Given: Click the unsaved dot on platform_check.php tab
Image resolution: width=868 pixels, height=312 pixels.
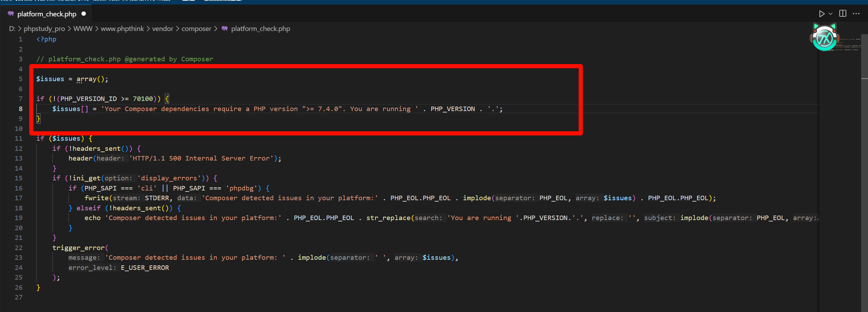Looking at the screenshot, I should pyautogui.click(x=84, y=14).
